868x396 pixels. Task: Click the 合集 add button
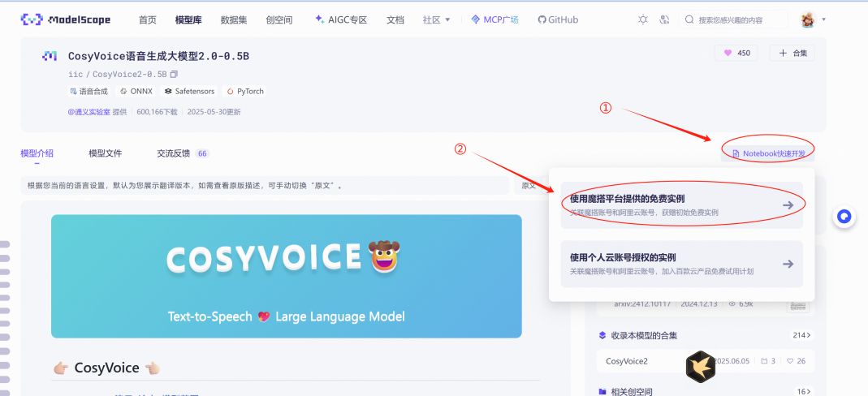point(792,53)
